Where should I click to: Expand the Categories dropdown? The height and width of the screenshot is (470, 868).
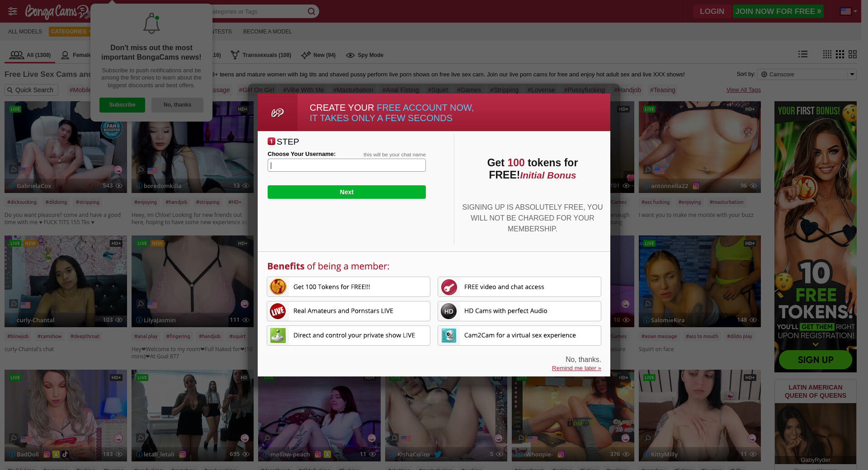(71, 32)
